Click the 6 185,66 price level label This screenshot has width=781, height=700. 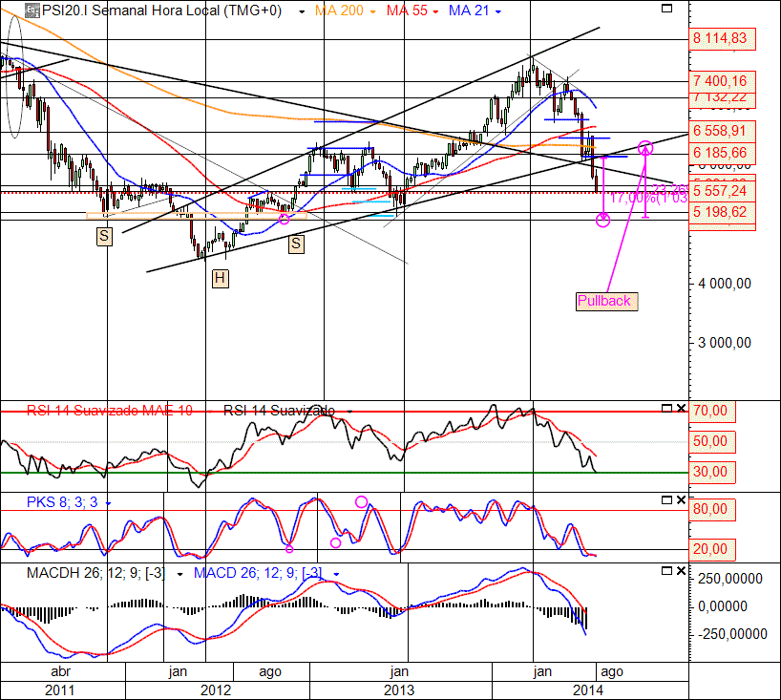point(722,153)
